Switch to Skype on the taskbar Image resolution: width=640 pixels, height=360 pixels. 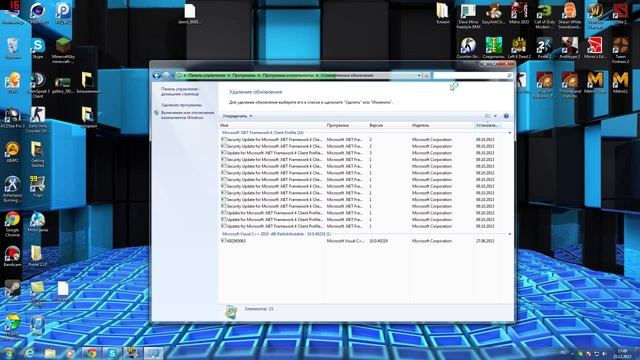click(x=112, y=353)
